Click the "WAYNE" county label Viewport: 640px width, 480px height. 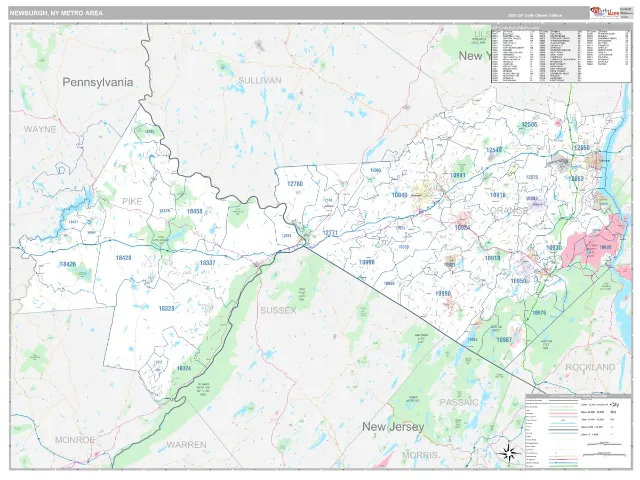(40, 129)
